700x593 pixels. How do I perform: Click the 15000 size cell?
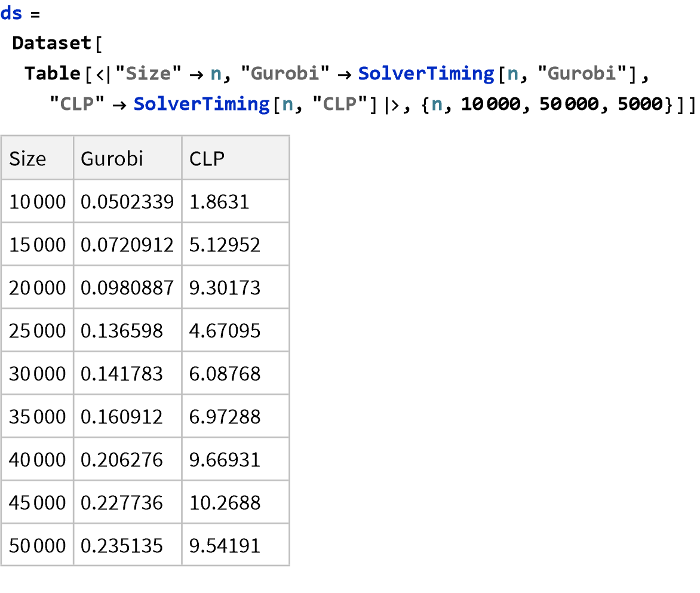click(38, 244)
